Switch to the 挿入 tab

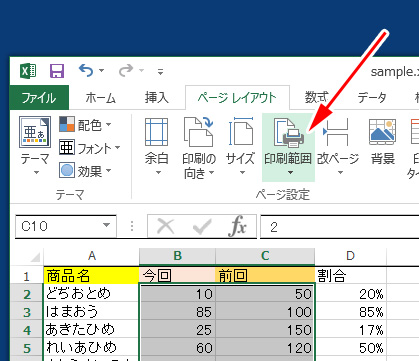pyautogui.click(x=157, y=98)
